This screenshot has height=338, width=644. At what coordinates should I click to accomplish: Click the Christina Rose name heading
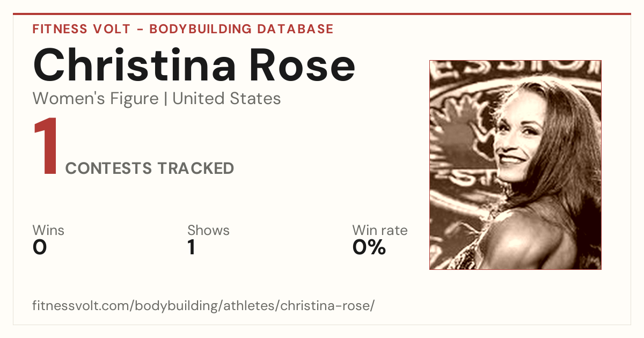(194, 65)
